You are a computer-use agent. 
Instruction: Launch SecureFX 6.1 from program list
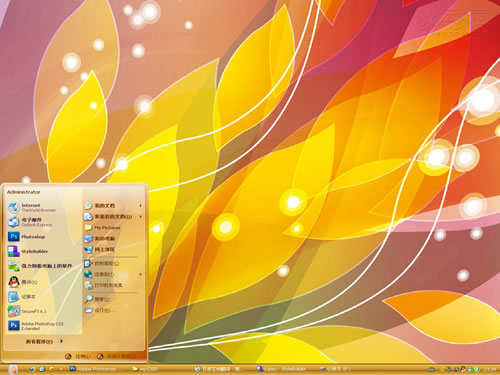tap(43, 311)
